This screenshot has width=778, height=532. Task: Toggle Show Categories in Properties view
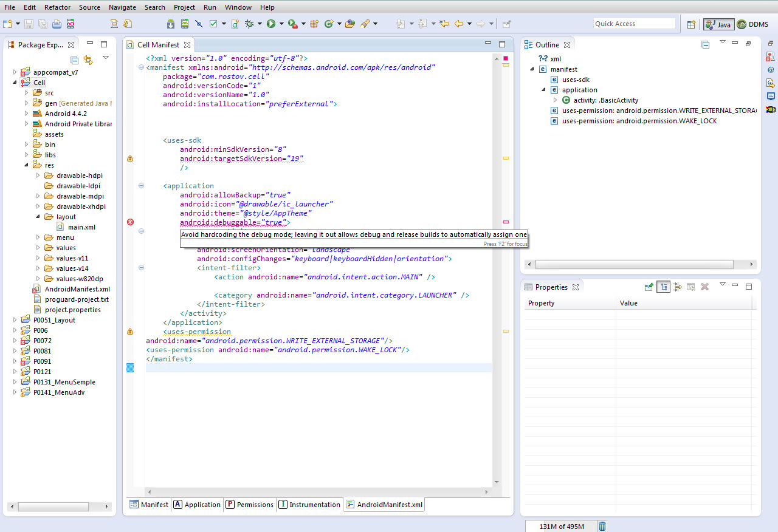click(x=664, y=287)
